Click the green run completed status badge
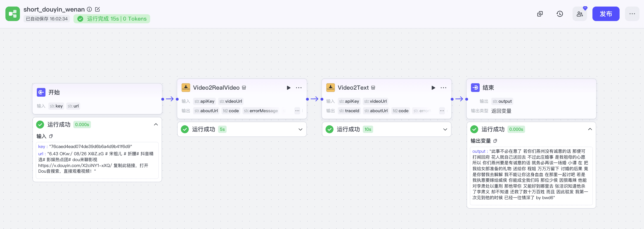The height and width of the screenshot is (229, 644). (112, 19)
